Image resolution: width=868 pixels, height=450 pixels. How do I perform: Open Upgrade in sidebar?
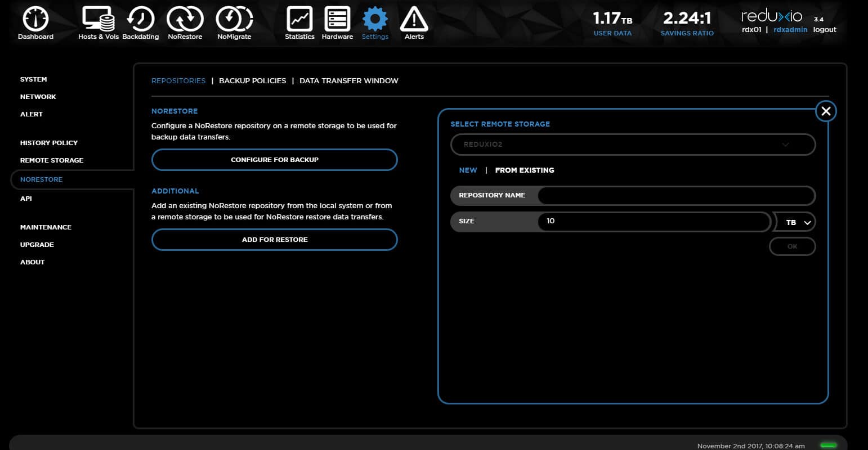(37, 245)
